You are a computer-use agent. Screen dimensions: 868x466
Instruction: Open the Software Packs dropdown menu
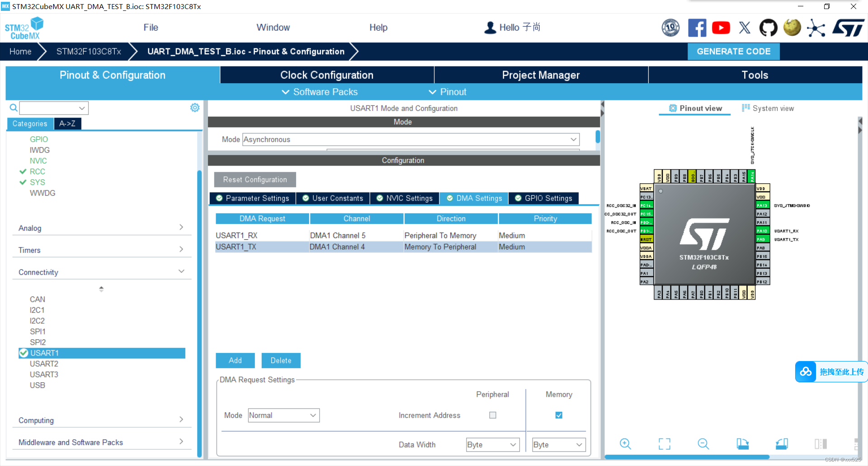[320, 92]
